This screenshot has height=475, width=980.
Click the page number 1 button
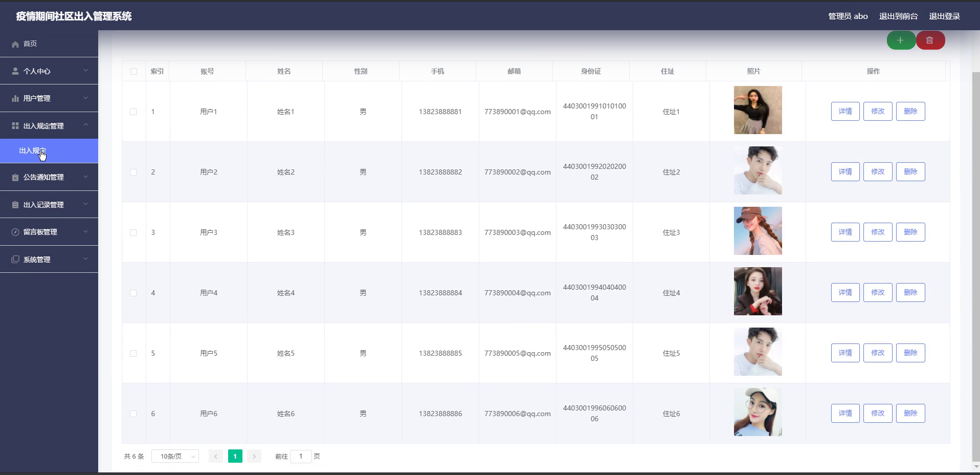click(x=235, y=456)
